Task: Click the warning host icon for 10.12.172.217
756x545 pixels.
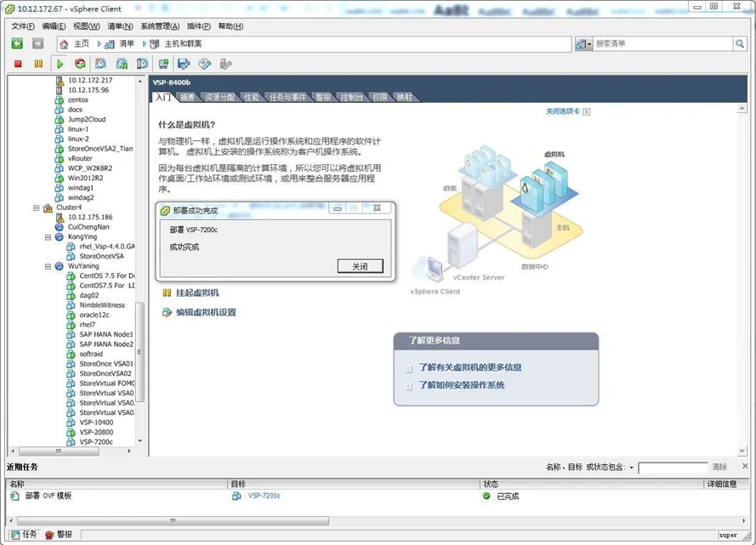Action: (60, 81)
